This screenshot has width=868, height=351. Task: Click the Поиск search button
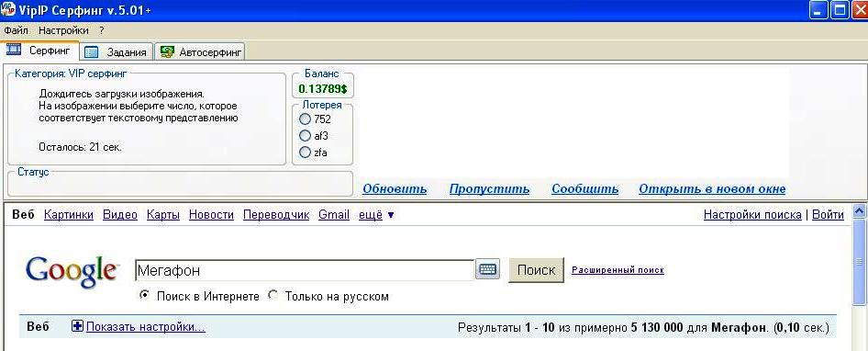[x=536, y=270]
